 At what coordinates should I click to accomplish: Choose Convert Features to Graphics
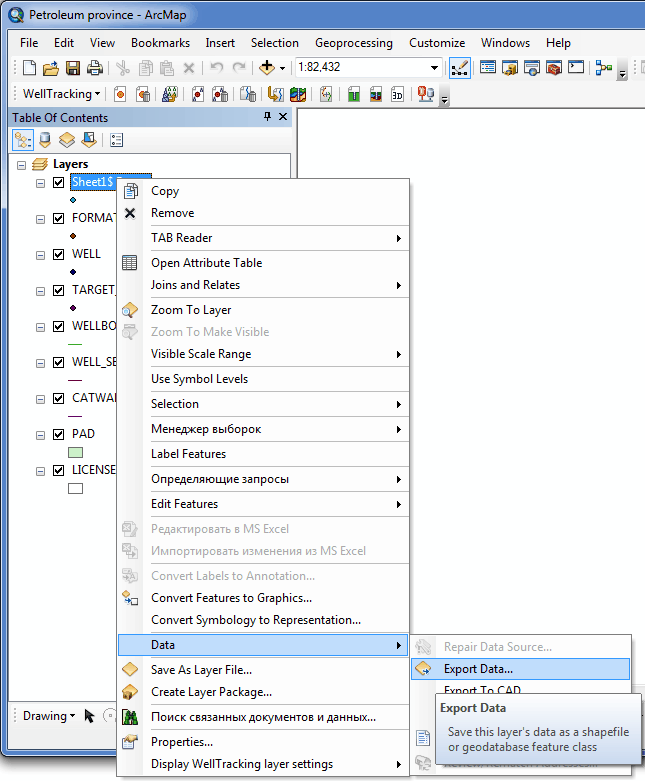point(263,598)
